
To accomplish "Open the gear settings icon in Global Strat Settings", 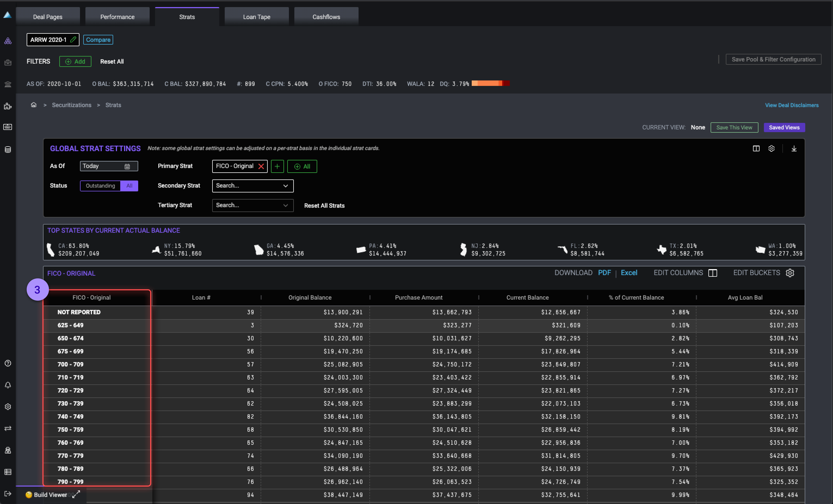I will [771, 149].
